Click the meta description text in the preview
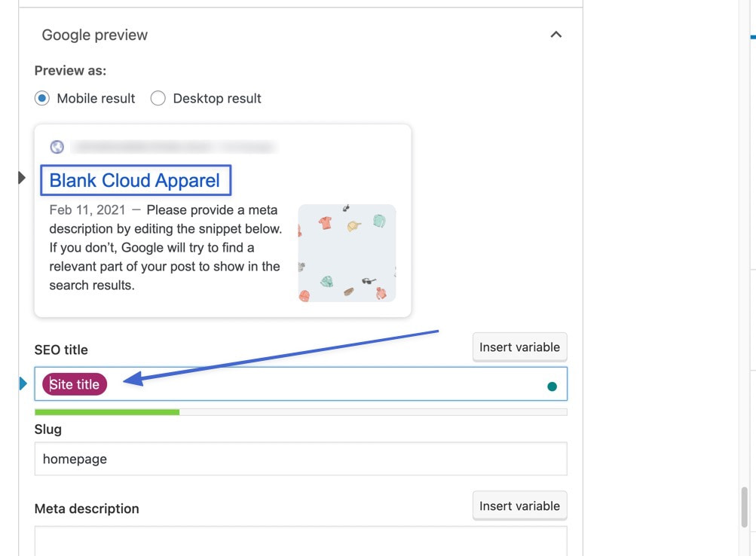The width and height of the screenshot is (756, 556). click(x=166, y=248)
